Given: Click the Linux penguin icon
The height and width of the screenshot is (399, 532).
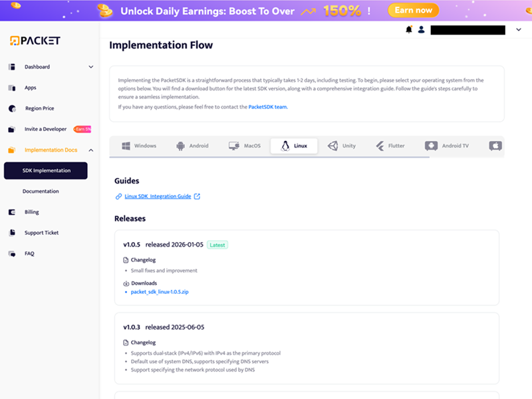Looking at the screenshot, I should 285,146.
